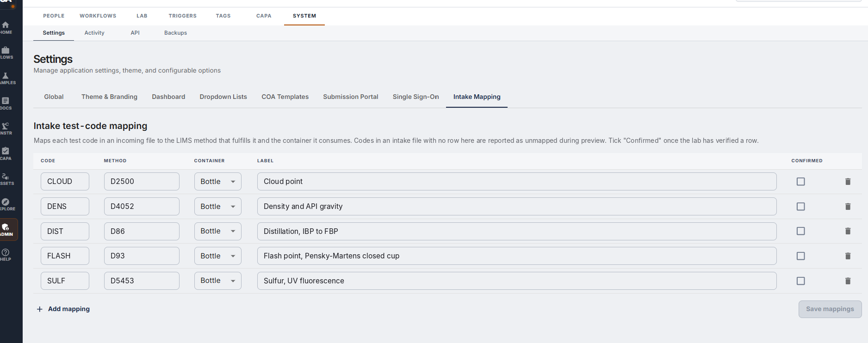Tick Confirmed for the DENS row
This screenshot has height=343, width=868.
(800, 207)
